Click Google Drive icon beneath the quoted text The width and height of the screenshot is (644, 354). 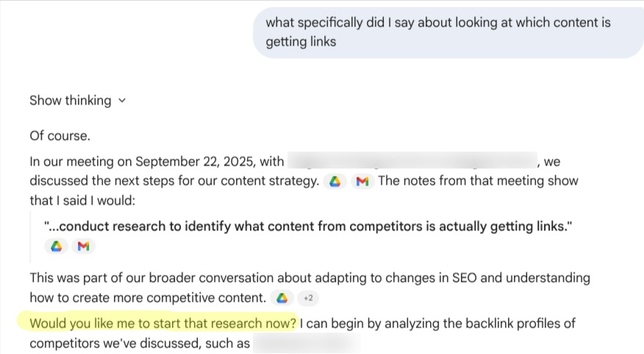tap(57, 247)
